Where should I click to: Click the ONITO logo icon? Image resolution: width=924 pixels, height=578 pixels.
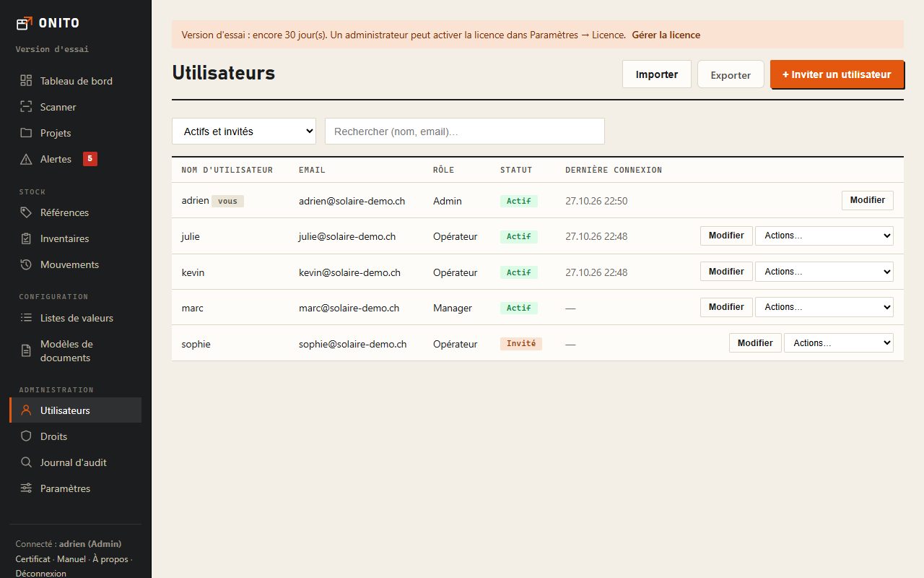(x=25, y=23)
